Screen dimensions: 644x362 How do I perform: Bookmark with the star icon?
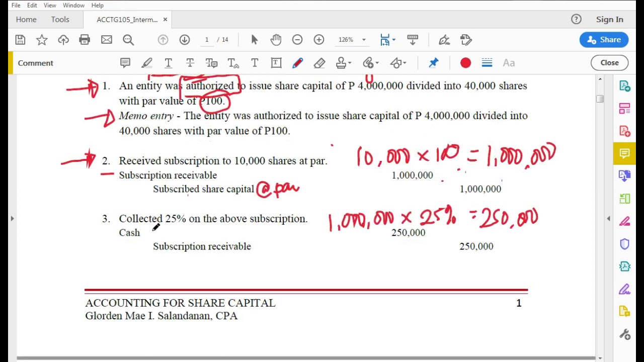coord(42,40)
